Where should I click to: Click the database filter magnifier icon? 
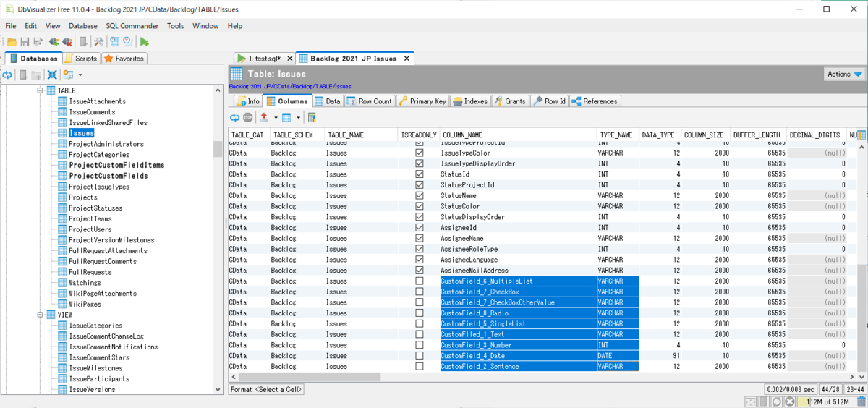[68, 75]
